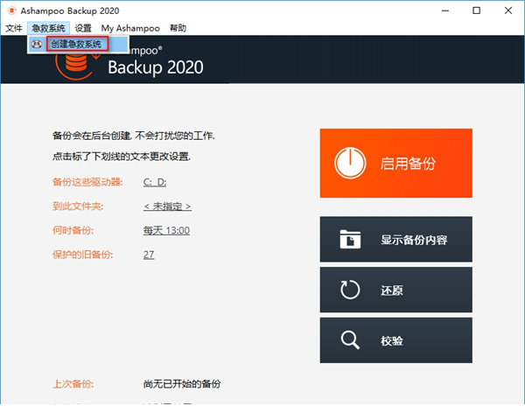Click the 尚无已开始的备份 status text

182,384
